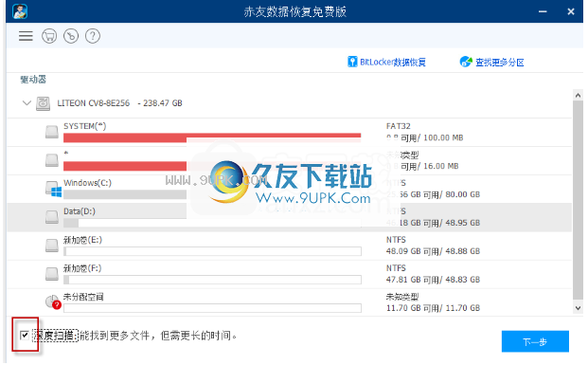Click the 新加卷(F:) partition label

(82, 268)
